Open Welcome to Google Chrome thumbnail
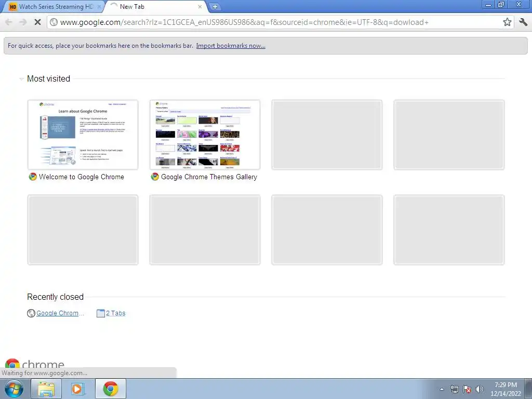This screenshot has height=399, width=532. 83,135
